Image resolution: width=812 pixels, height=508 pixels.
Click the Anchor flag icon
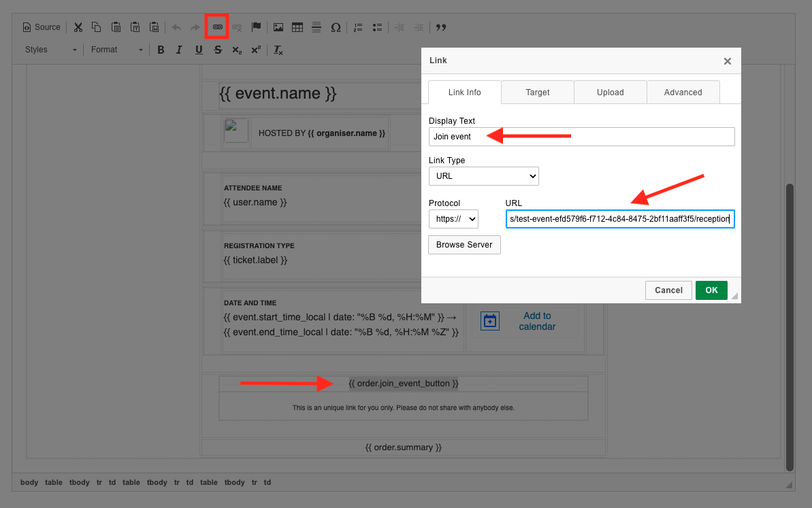click(257, 27)
